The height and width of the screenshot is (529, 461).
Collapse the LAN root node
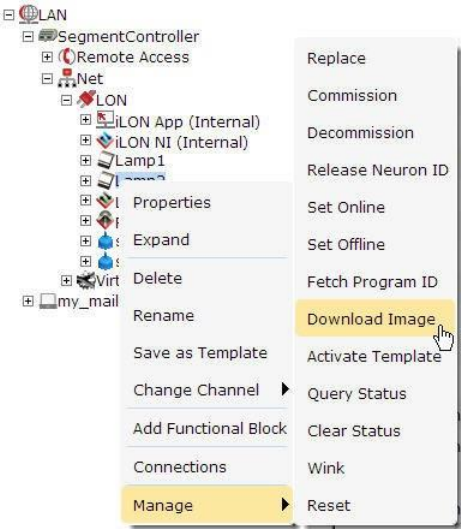click(x=8, y=15)
